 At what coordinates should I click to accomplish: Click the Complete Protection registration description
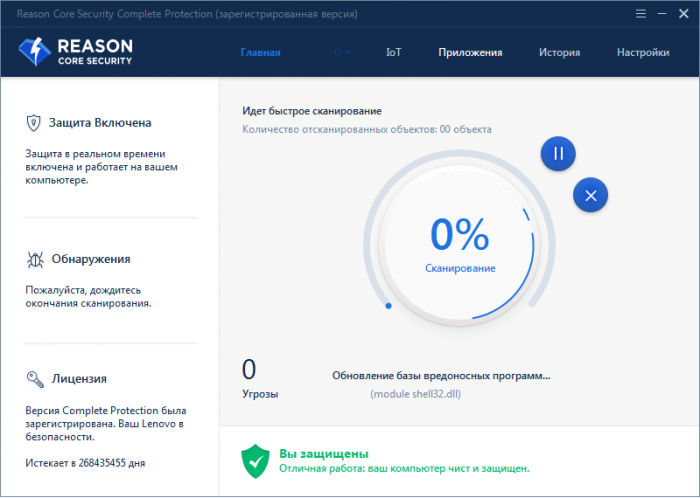pyautogui.click(x=106, y=423)
